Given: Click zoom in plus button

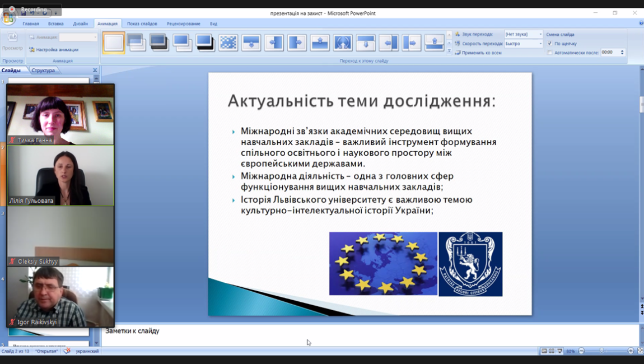Looking at the screenshot, I should tap(631, 351).
